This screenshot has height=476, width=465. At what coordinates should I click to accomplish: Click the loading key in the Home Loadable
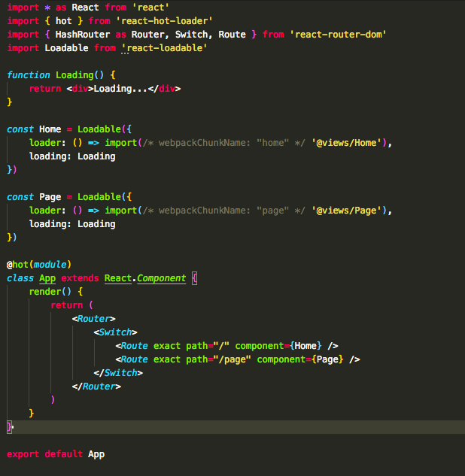[47, 156]
